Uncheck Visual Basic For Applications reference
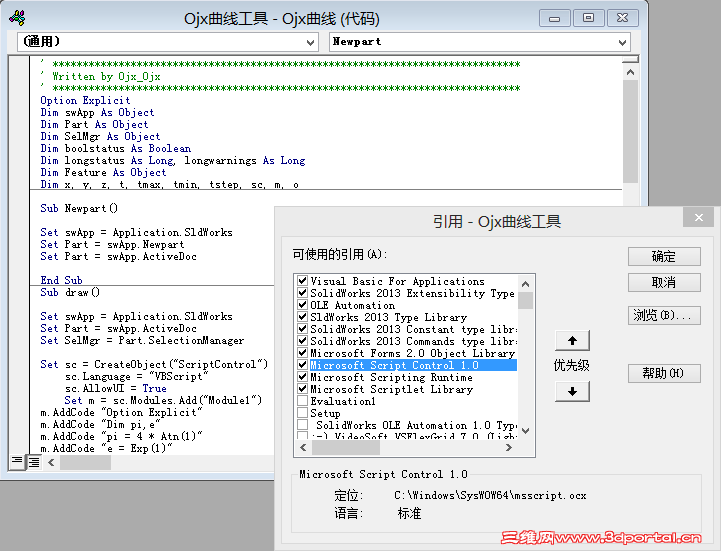Viewport: 721px width, 551px height. [303, 281]
